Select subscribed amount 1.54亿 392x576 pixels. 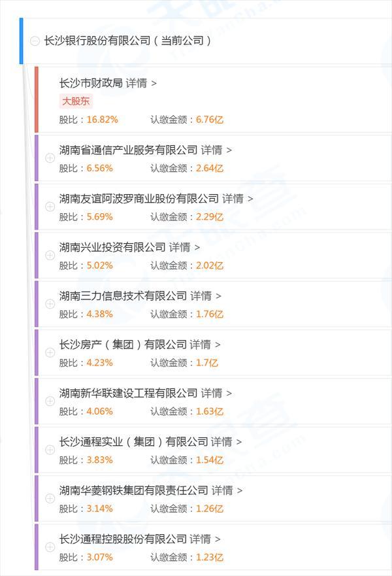pos(210,460)
